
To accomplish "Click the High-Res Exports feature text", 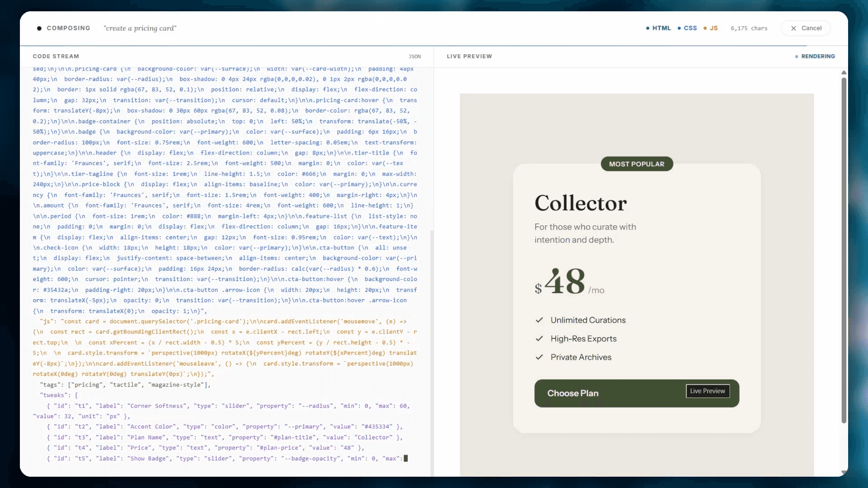I will 584,338.
